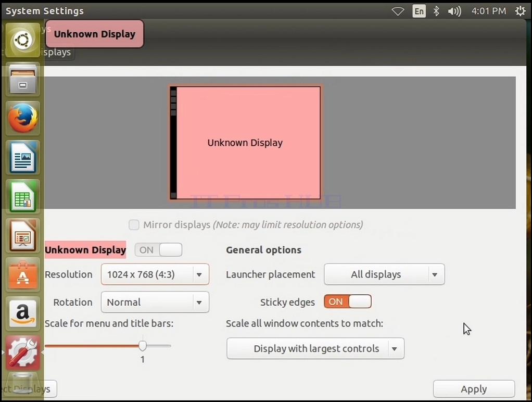Open Ubuntu Software Center from the launcher
Screen dimensions: 532x402
[23, 274]
